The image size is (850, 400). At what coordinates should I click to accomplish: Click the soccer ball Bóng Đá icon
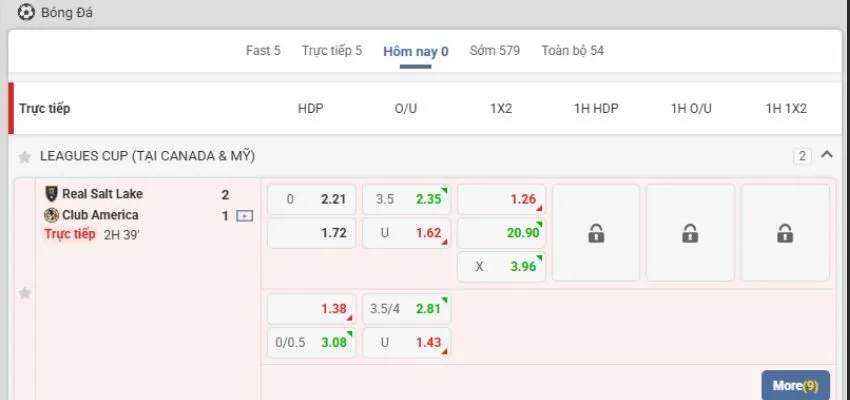(x=26, y=13)
